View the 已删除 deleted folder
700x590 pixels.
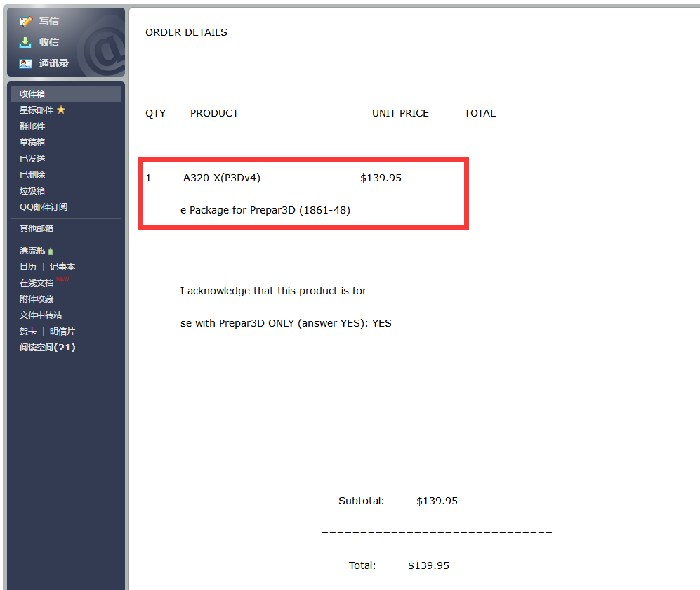tap(32, 175)
